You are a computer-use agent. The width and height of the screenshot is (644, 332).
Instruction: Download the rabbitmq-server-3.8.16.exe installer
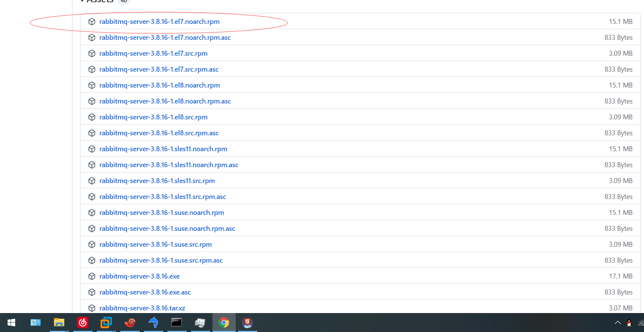point(140,276)
